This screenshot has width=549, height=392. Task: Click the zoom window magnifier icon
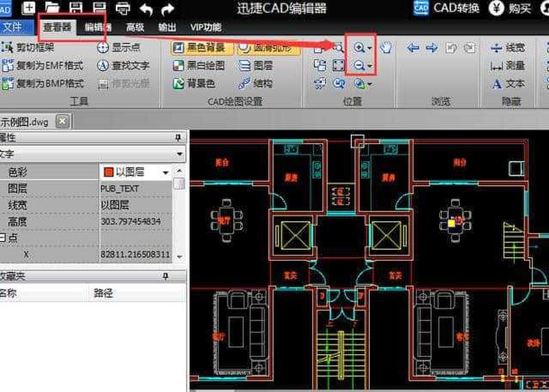click(338, 47)
